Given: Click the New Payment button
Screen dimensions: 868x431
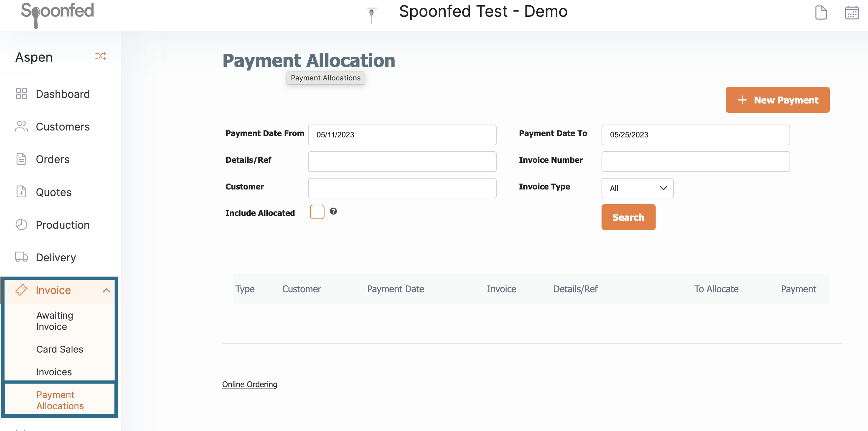Looking at the screenshot, I should pyautogui.click(x=777, y=100).
